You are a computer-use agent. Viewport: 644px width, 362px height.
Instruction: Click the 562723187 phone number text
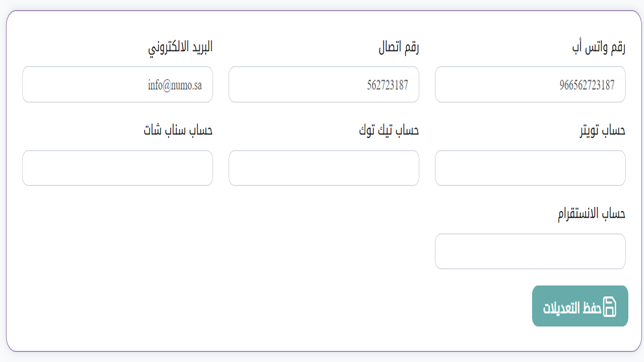[x=387, y=85]
